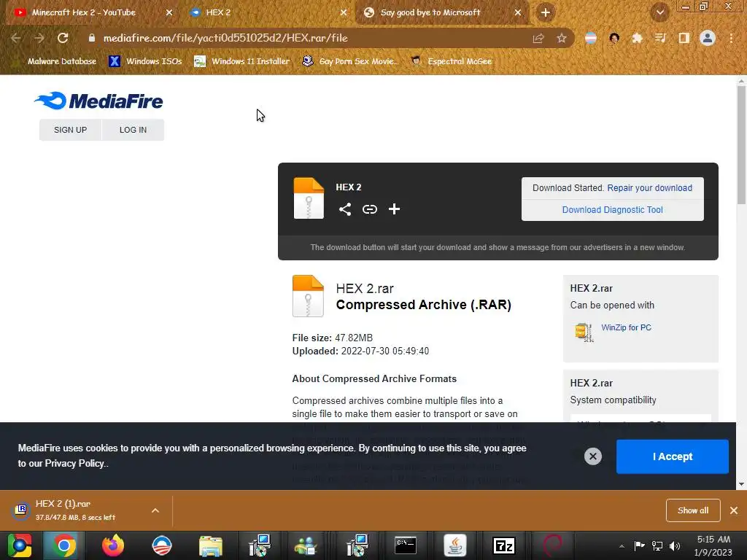Show hidden system tray icons
The height and width of the screenshot is (560, 747).
(x=622, y=546)
